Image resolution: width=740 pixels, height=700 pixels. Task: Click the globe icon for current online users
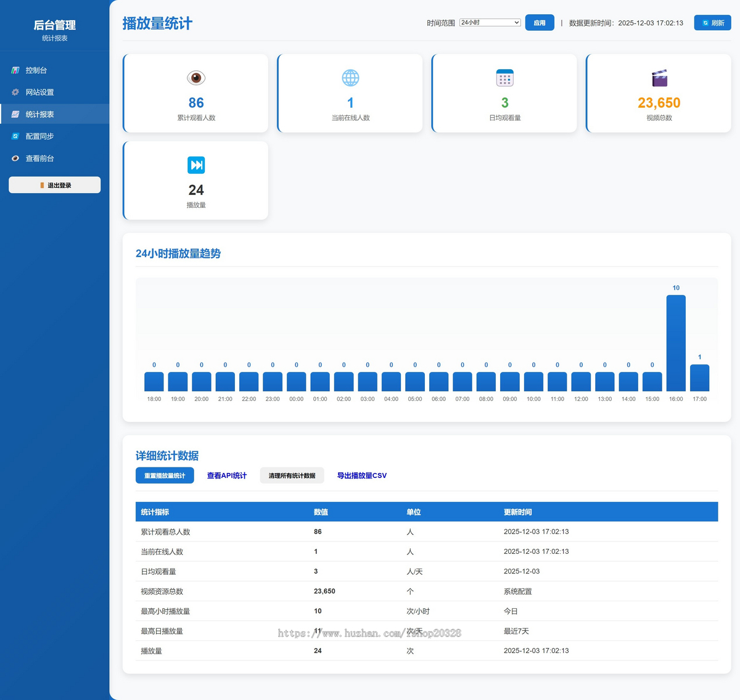[x=350, y=78]
